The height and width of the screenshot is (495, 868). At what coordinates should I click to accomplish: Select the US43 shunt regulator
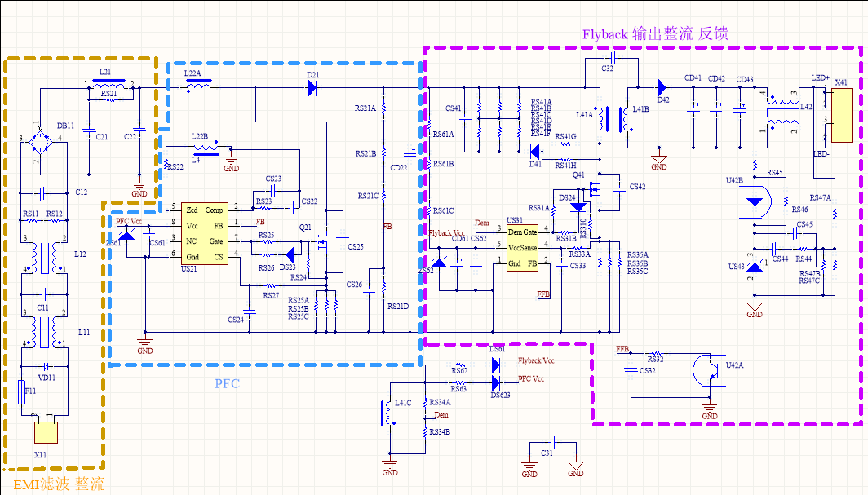coord(755,267)
